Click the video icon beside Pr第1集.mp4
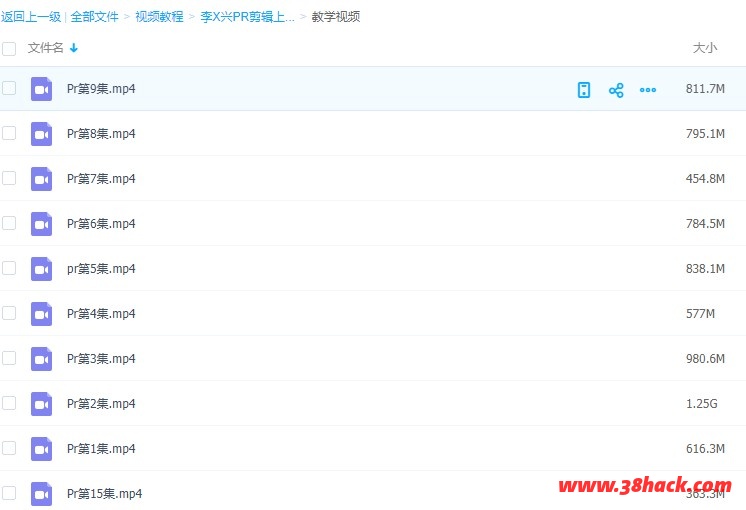This screenshot has height=510, width=746. pyautogui.click(x=41, y=449)
